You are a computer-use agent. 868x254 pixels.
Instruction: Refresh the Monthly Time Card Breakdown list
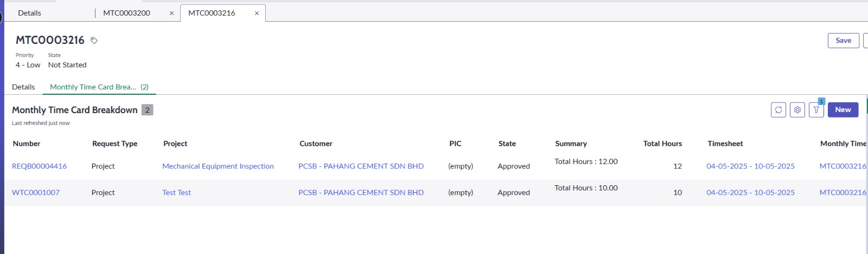click(778, 110)
